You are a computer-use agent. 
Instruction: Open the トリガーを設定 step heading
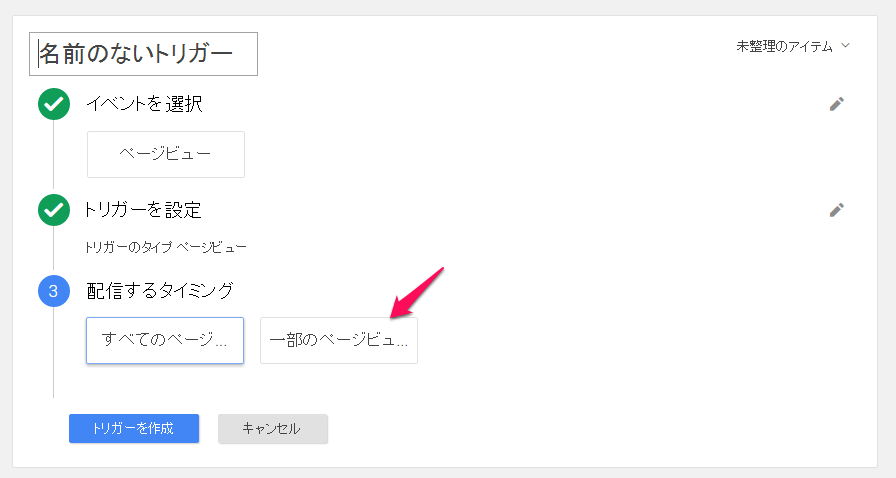144,210
